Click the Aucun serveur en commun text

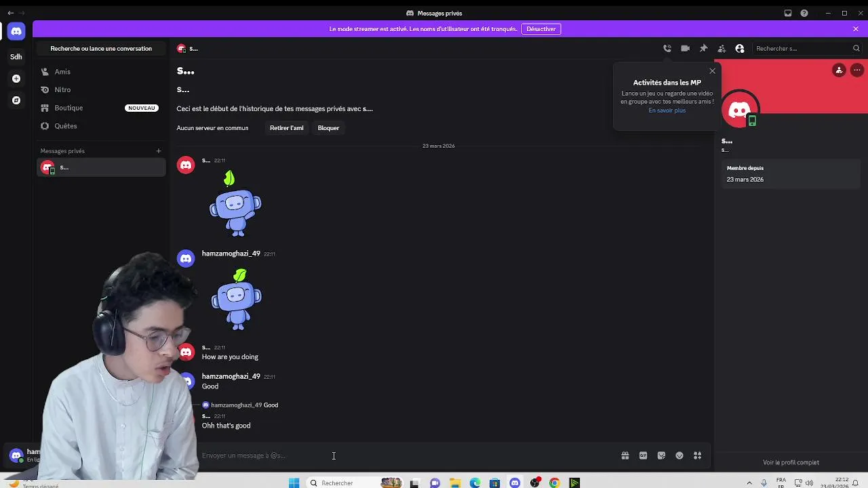coord(212,128)
